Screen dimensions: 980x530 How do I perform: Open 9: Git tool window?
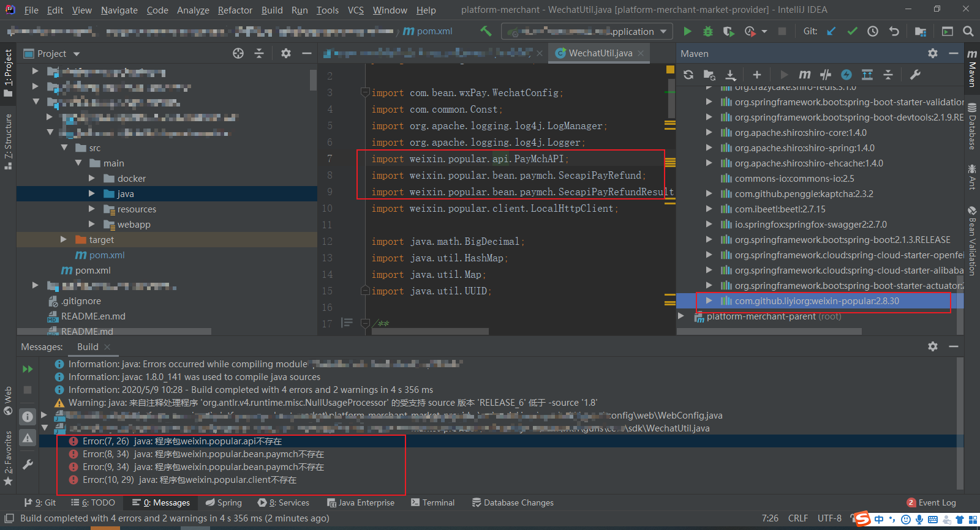[x=40, y=502]
